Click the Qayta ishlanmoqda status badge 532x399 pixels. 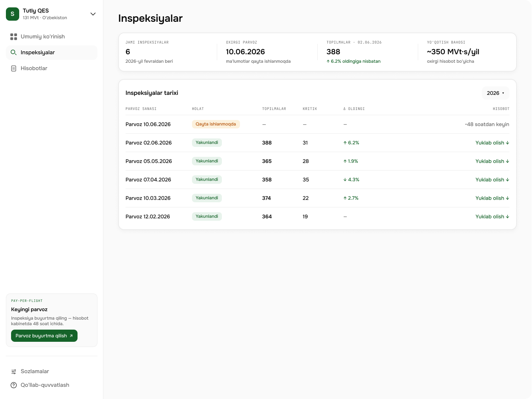tap(216, 124)
